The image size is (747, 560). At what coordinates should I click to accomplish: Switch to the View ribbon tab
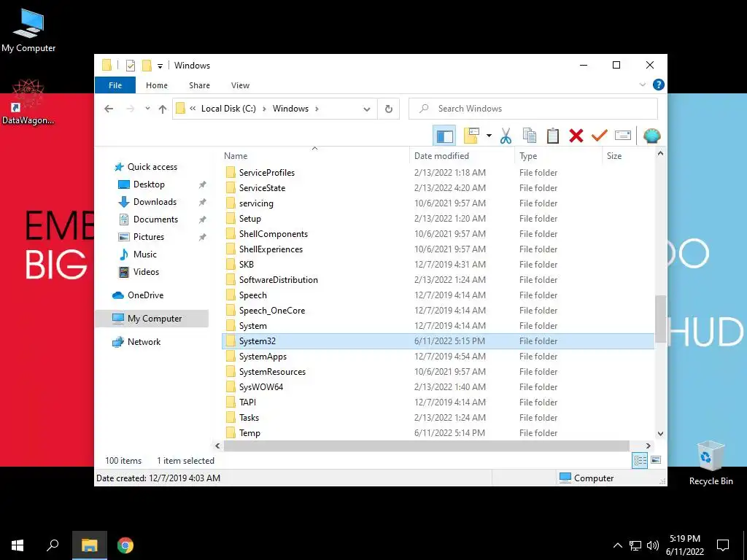click(240, 85)
